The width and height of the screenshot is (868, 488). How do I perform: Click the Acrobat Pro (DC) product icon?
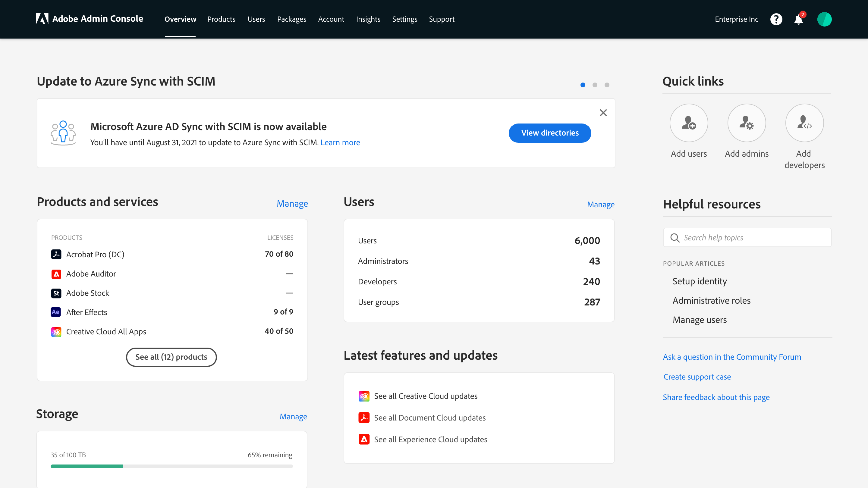56,254
